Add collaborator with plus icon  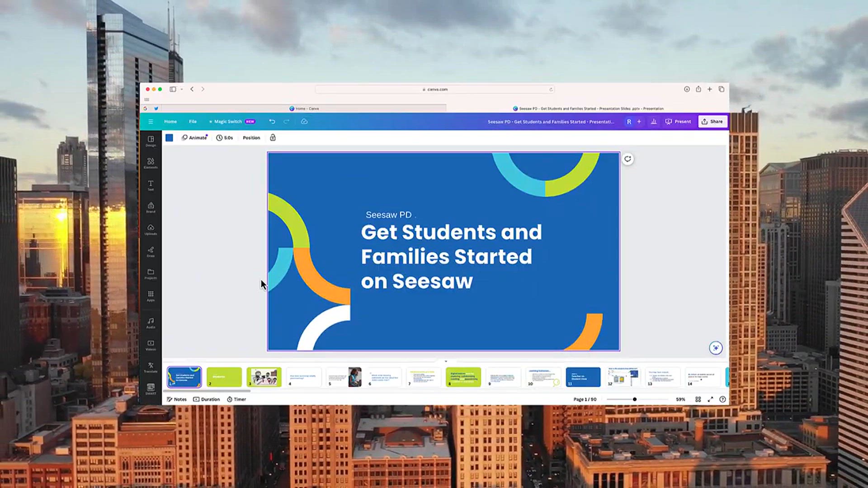639,122
